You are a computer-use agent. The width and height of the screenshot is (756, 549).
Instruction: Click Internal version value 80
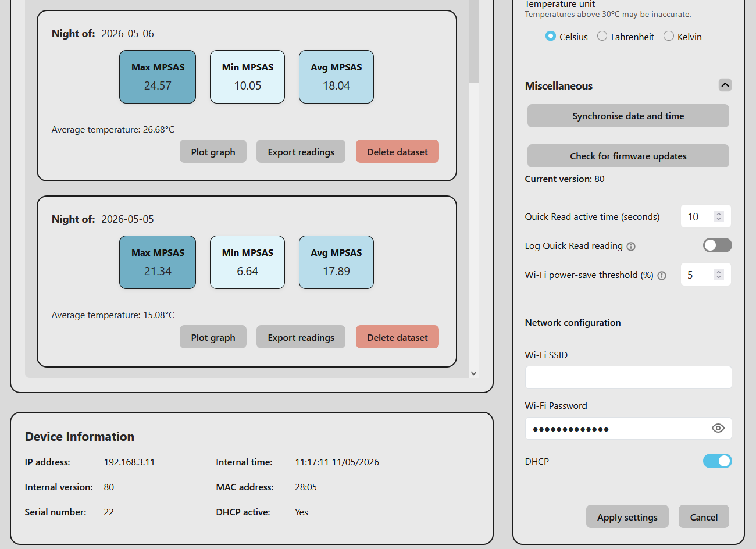[x=109, y=487]
